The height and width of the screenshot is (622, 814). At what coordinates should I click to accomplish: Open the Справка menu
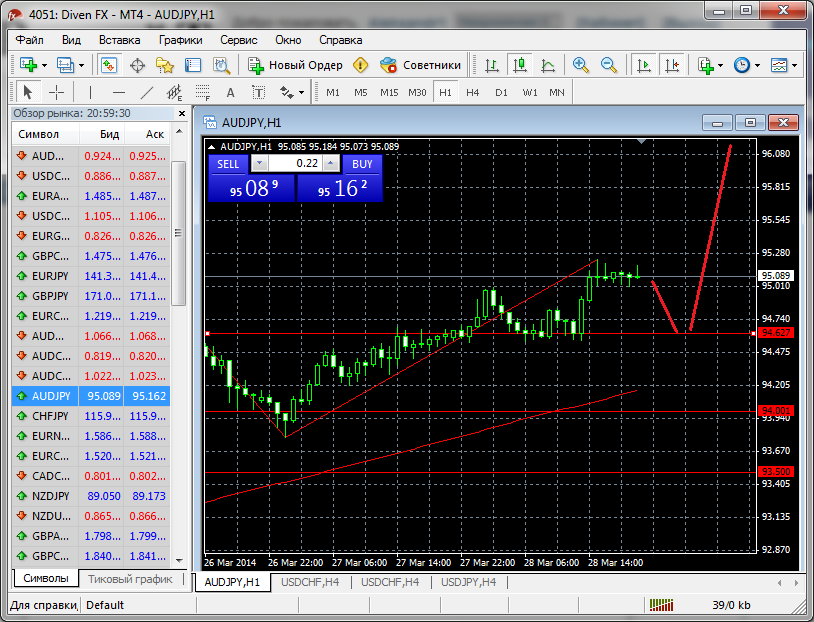click(x=341, y=40)
